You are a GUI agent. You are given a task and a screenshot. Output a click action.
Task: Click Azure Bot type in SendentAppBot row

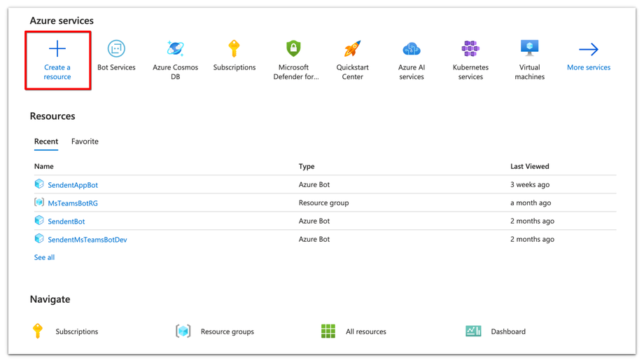click(x=314, y=184)
